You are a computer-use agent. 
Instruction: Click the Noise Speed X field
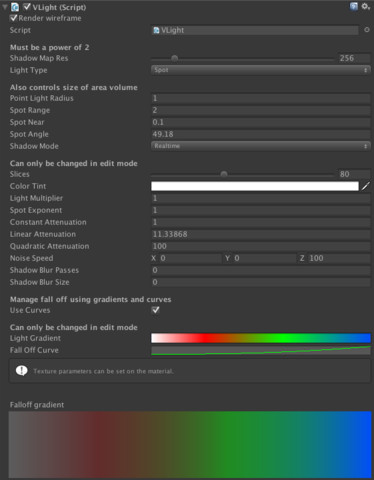click(x=190, y=258)
